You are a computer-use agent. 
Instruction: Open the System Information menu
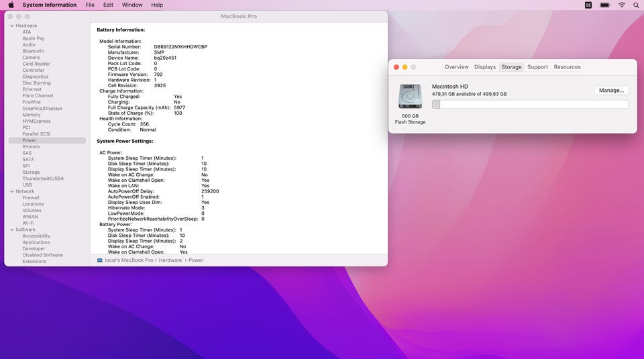click(x=49, y=5)
